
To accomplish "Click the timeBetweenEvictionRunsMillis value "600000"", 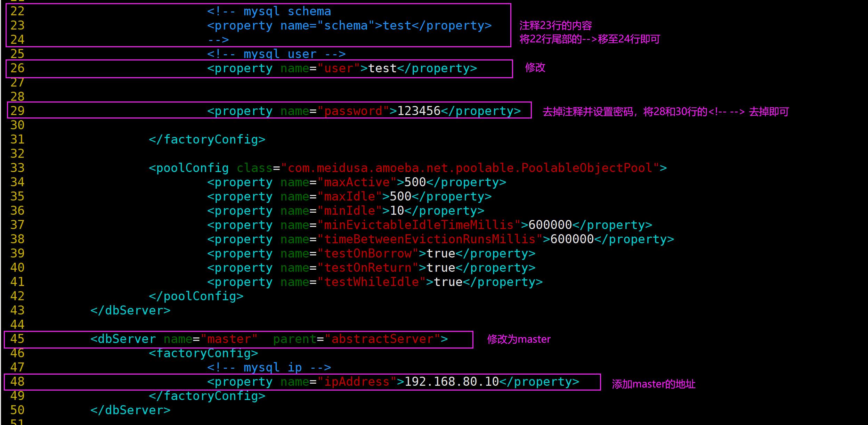I will [572, 239].
